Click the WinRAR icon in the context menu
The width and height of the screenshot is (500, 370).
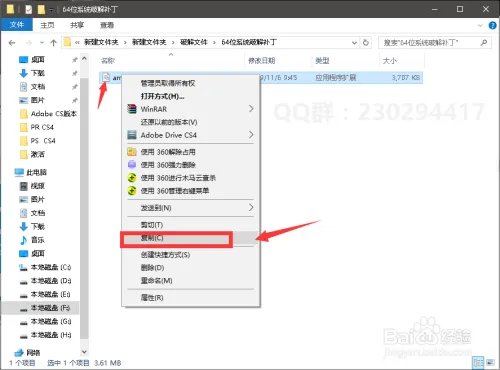[x=132, y=109]
